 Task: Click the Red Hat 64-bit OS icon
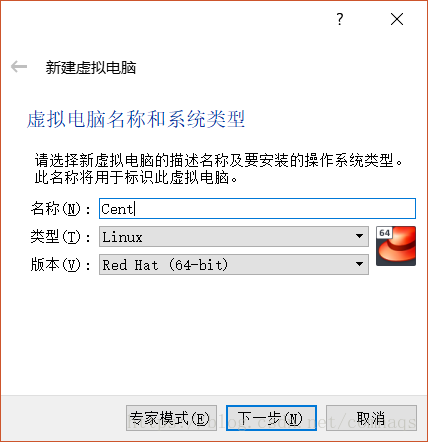coord(396,246)
